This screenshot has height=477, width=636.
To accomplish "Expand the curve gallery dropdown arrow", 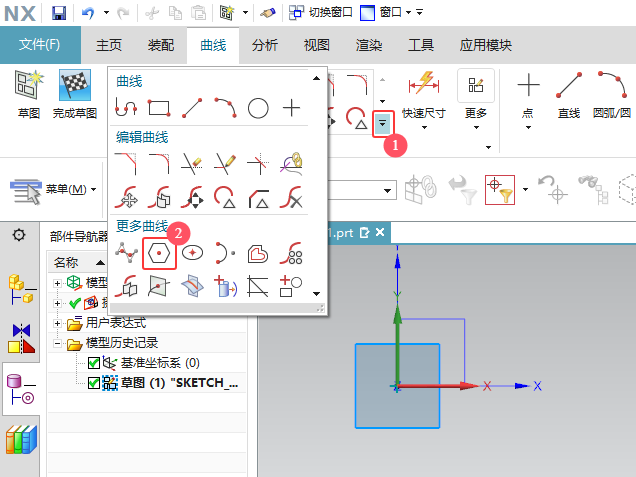I will click(382, 123).
